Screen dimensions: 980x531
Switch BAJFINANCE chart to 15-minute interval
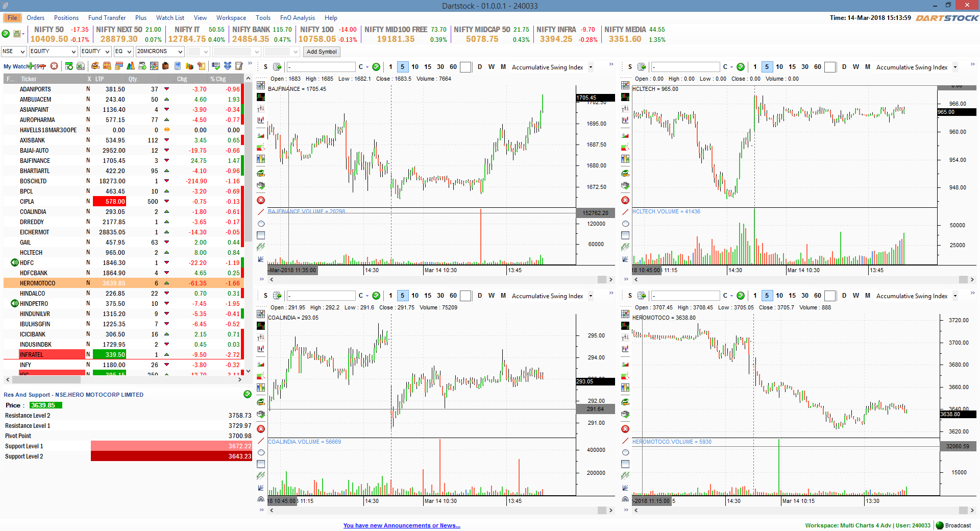click(x=428, y=67)
